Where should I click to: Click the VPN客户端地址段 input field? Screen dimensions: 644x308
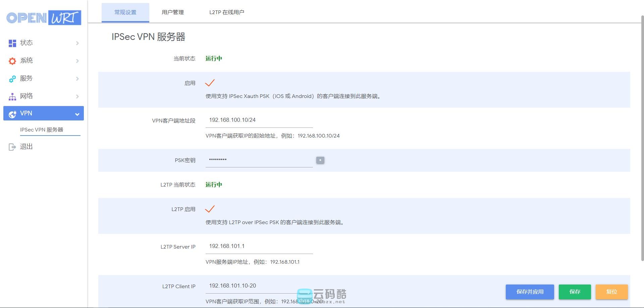[259, 120]
